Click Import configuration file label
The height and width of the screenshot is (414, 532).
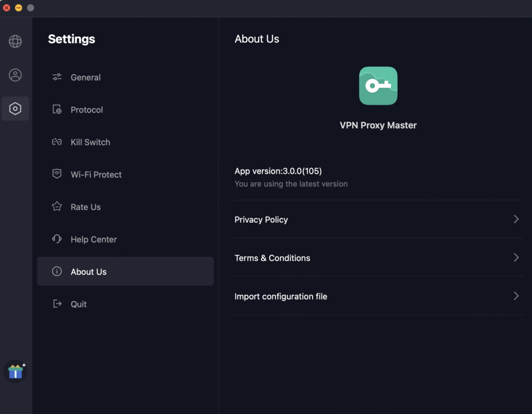pos(281,296)
